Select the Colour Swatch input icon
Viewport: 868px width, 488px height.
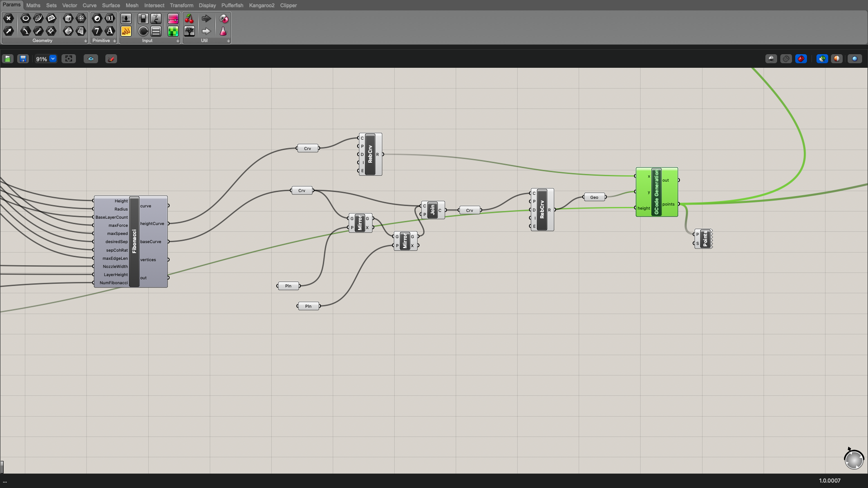pos(173,31)
